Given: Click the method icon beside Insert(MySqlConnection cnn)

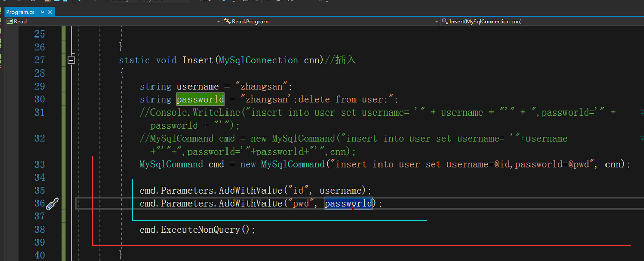Looking at the screenshot, I should tap(445, 21).
